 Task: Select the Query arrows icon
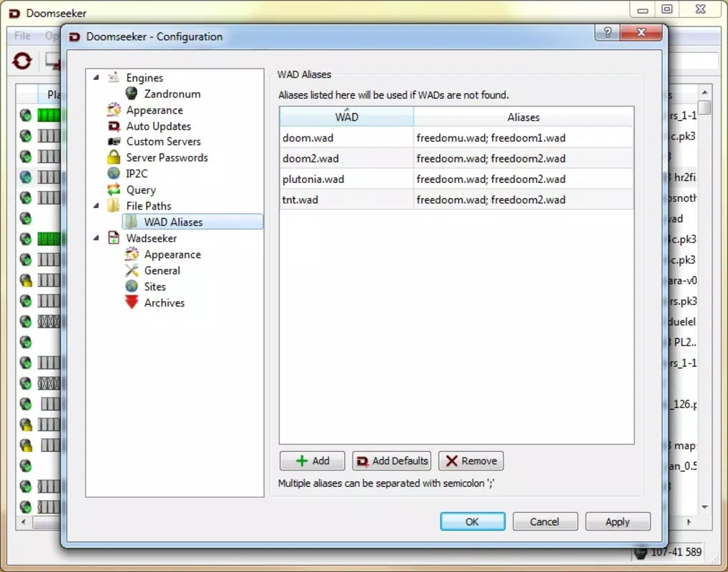[114, 189]
